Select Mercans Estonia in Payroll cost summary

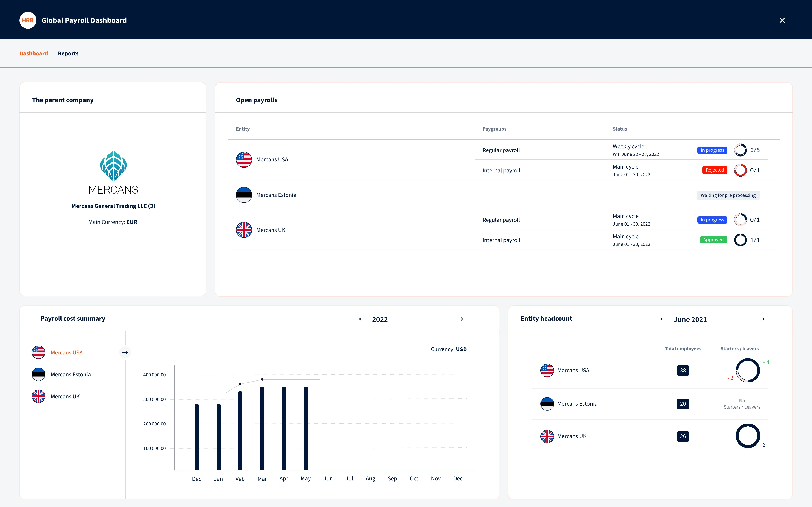tap(70, 374)
